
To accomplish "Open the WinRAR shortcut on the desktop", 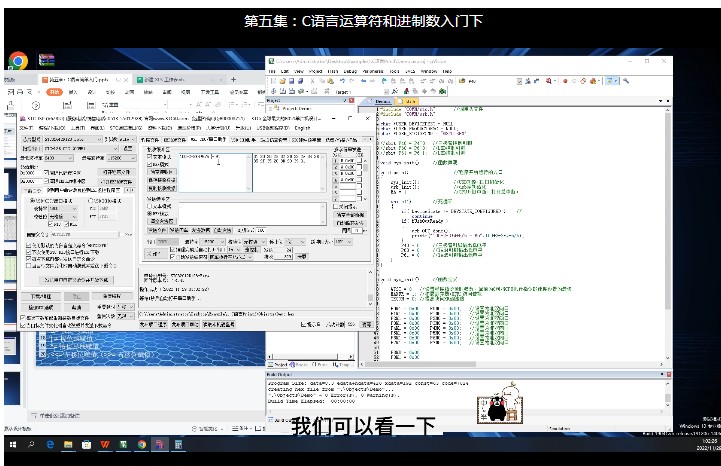I will pyautogui.click(x=46, y=60).
